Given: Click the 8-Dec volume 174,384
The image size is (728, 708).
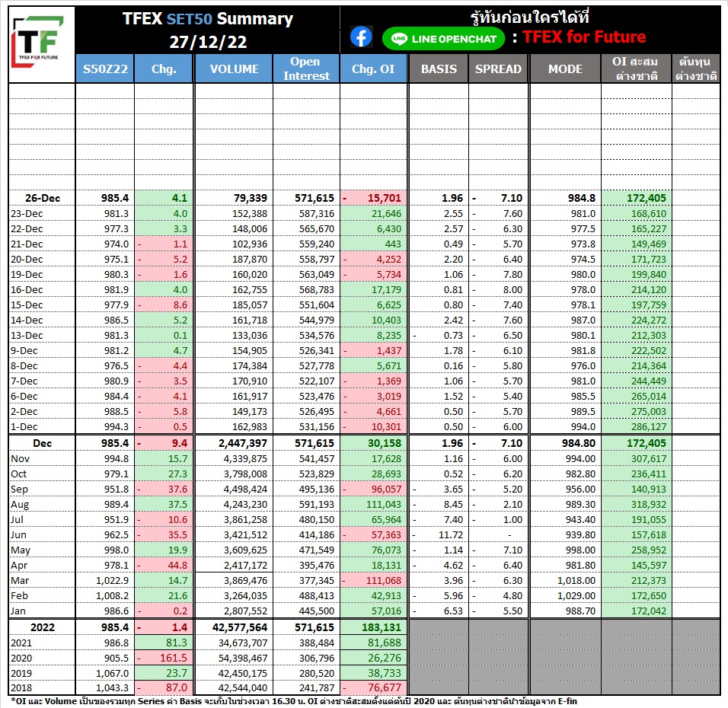Looking at the screenshot, I should pos(250,366).
